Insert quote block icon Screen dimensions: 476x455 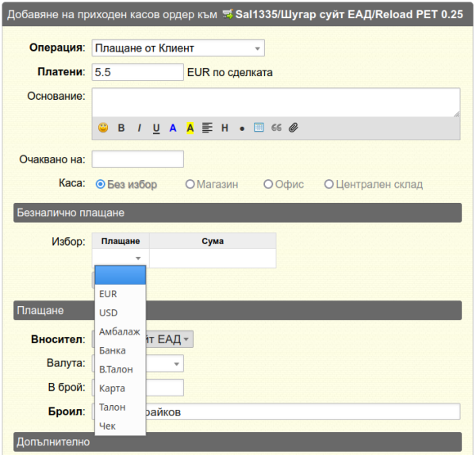point(276,128)
